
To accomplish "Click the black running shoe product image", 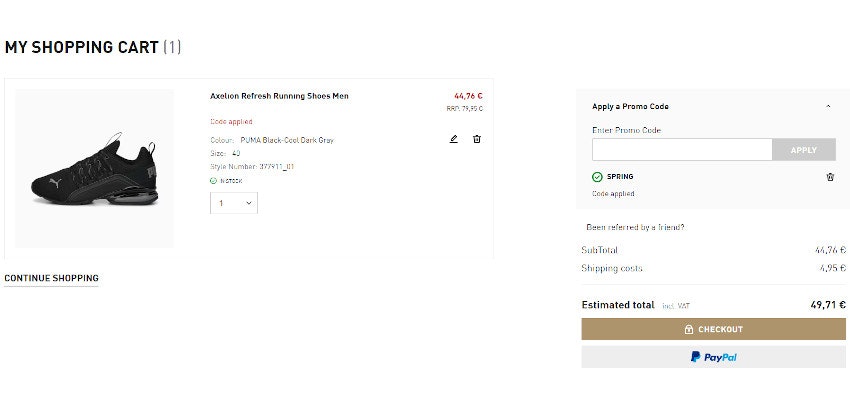I will 94,168.
